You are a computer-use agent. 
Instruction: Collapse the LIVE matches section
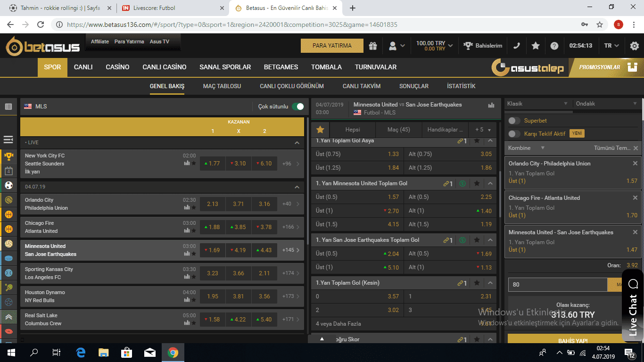click(297, 142)
